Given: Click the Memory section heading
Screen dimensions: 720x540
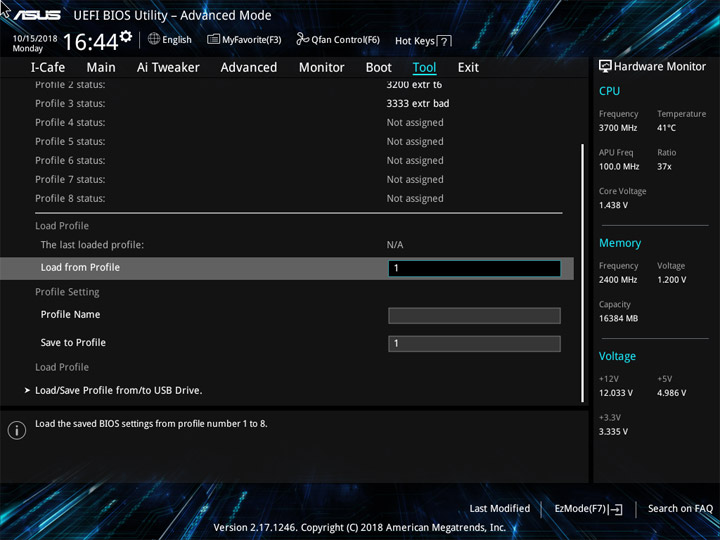Looking at the screenshot, I should coord(620,243).
